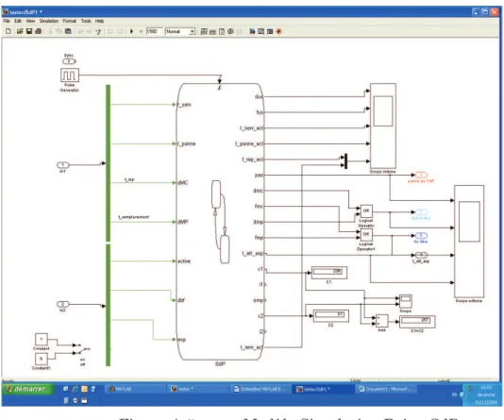Select the C1+C2 display block
This screenshot has width=504, height=420.
[417, 321]
